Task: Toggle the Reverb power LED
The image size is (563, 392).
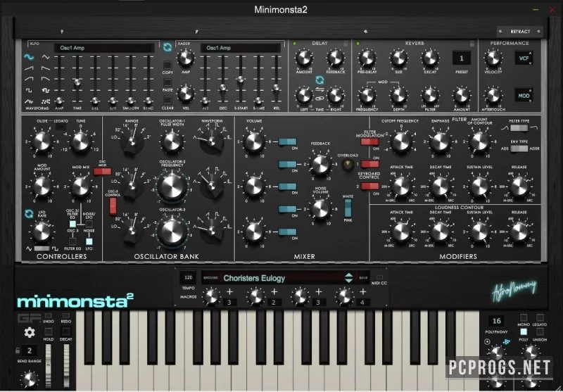Action: [358, 44]
